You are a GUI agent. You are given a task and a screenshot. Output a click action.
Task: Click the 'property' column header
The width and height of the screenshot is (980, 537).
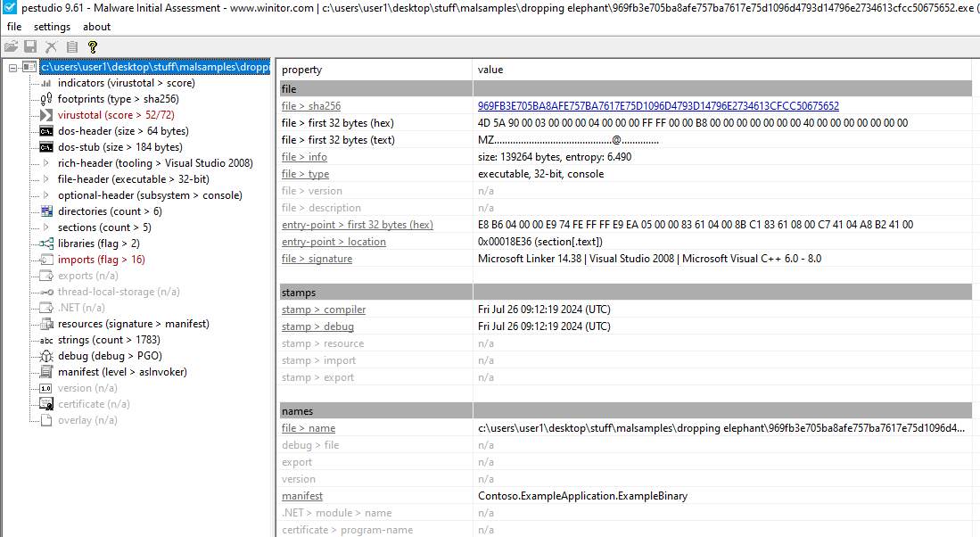pyautogui.click(x=301, y=70)
